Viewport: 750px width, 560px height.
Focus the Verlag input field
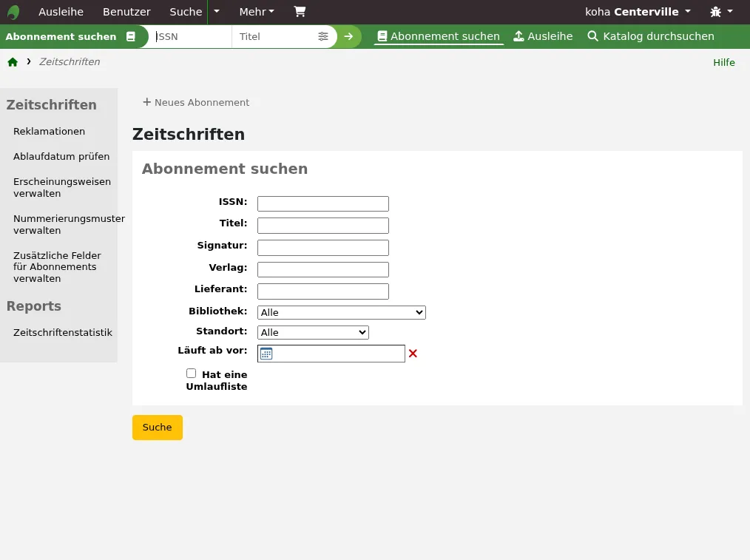(x=323, y=270)
